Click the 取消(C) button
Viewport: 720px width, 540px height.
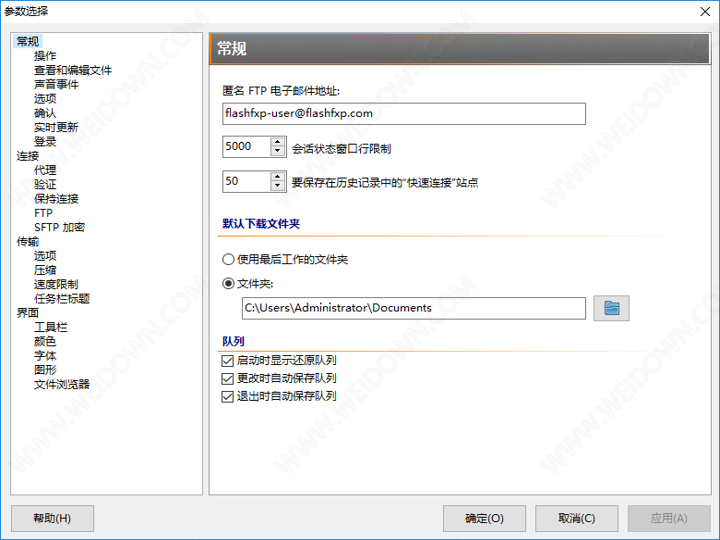(576, 518)
